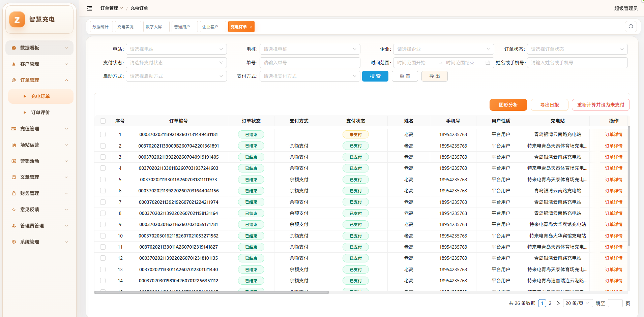Check the checkbox for row 5
Viewport: 644px width, 317px height.
click(103, 180)
